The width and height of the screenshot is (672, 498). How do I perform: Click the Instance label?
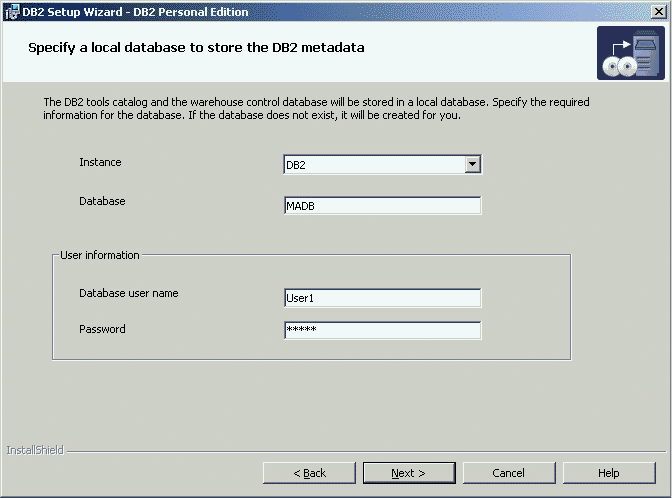pos(100,162)
